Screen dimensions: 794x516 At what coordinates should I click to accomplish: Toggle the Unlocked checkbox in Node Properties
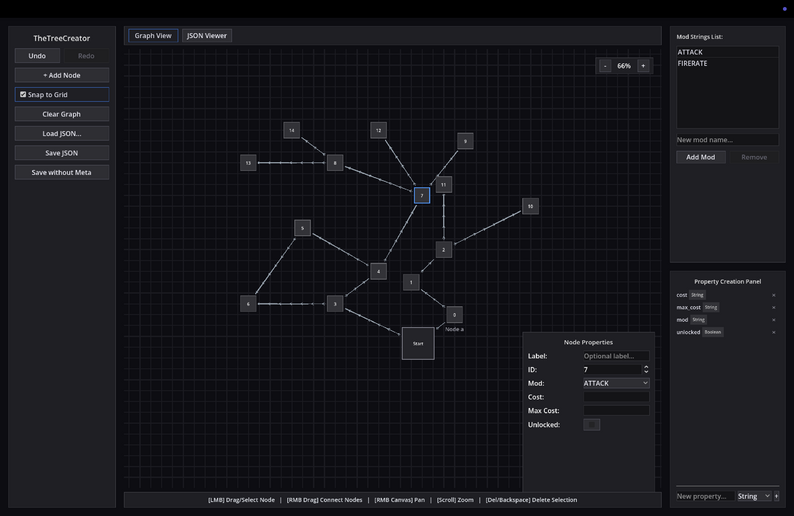591,424
